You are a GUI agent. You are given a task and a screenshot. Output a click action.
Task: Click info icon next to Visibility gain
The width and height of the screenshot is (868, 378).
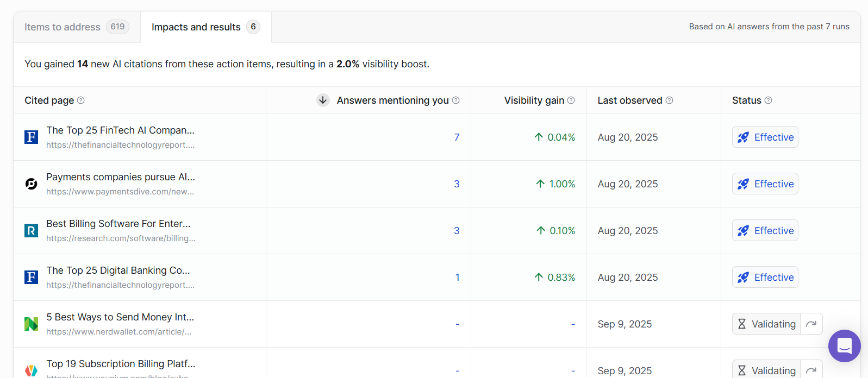571,100
